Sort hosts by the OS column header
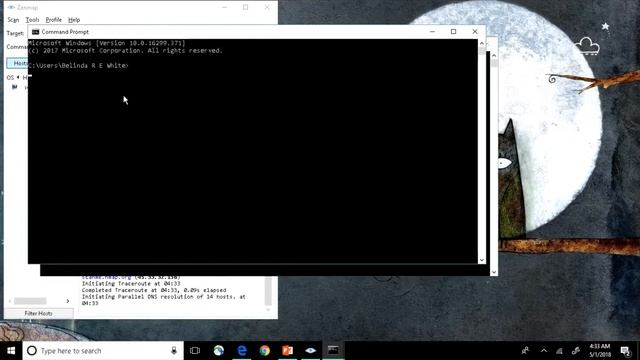 click(x=11, y=77)
